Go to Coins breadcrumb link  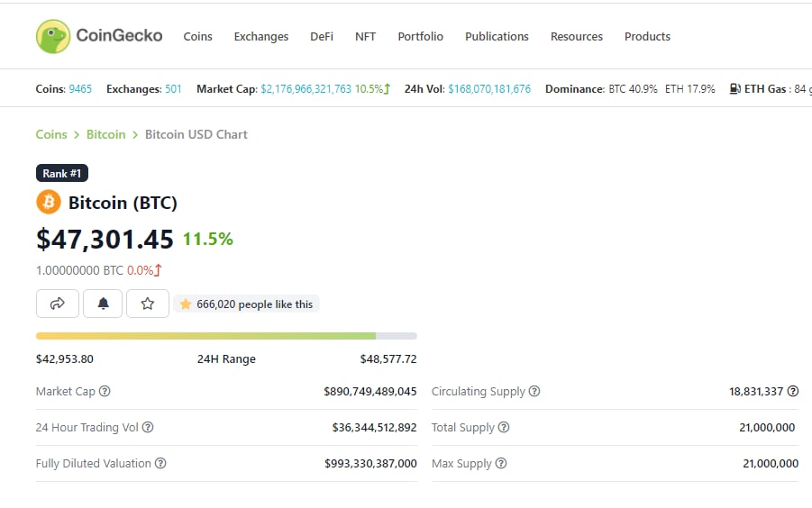click(x=51, y=134)
